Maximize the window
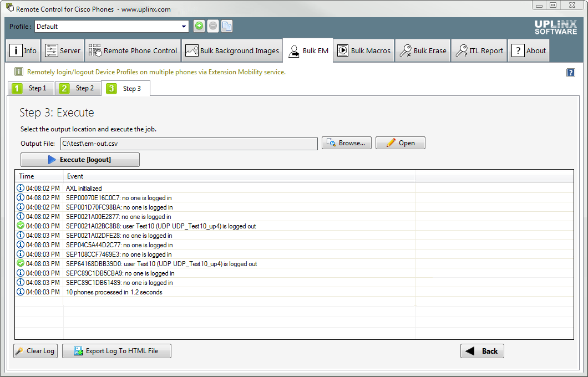Image resolution: width=588 pixels, height=377 pixels. [553, 5]
